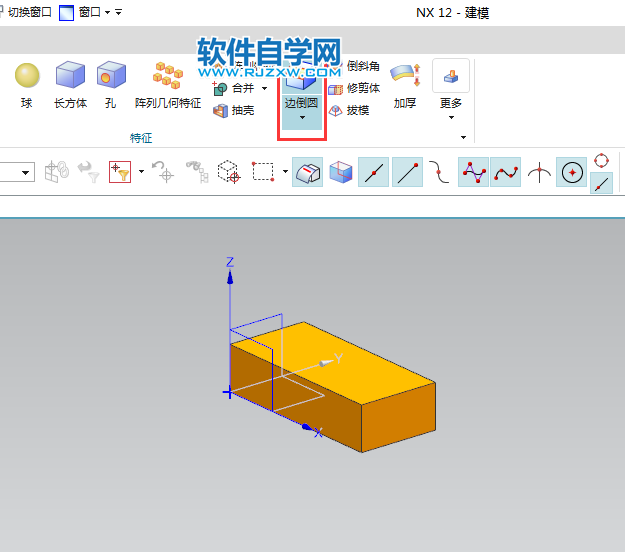Select Pattern Geometry (阵列几何特征) icon

tap(168, 75)
